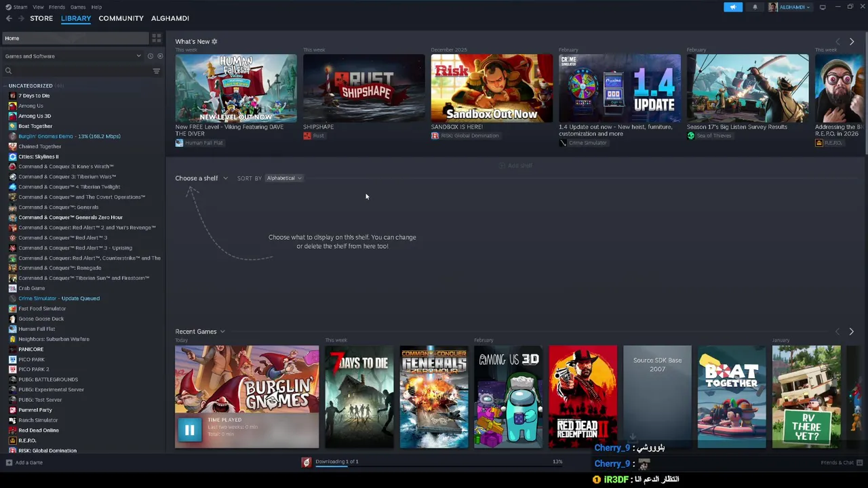Select Cities: Skylines II in list
Viewport: 868px width, 488px height.
tap(38, 157)
